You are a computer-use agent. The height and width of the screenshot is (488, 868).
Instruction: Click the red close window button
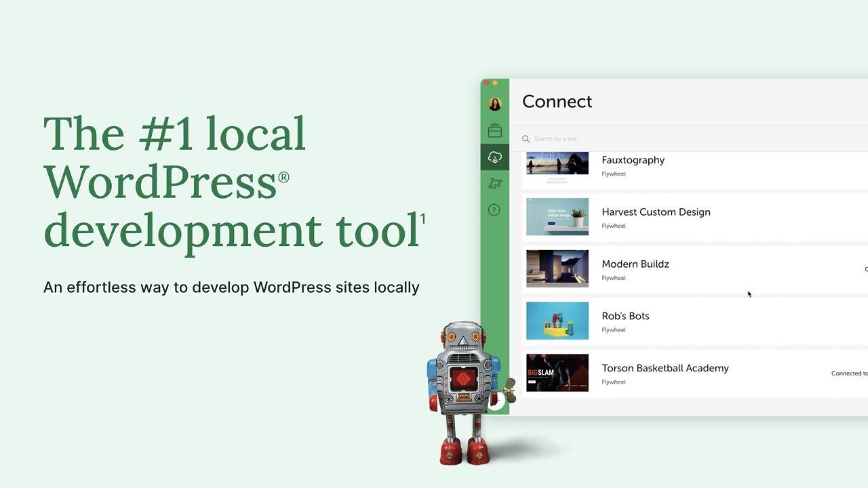click(x=486, y=83)
